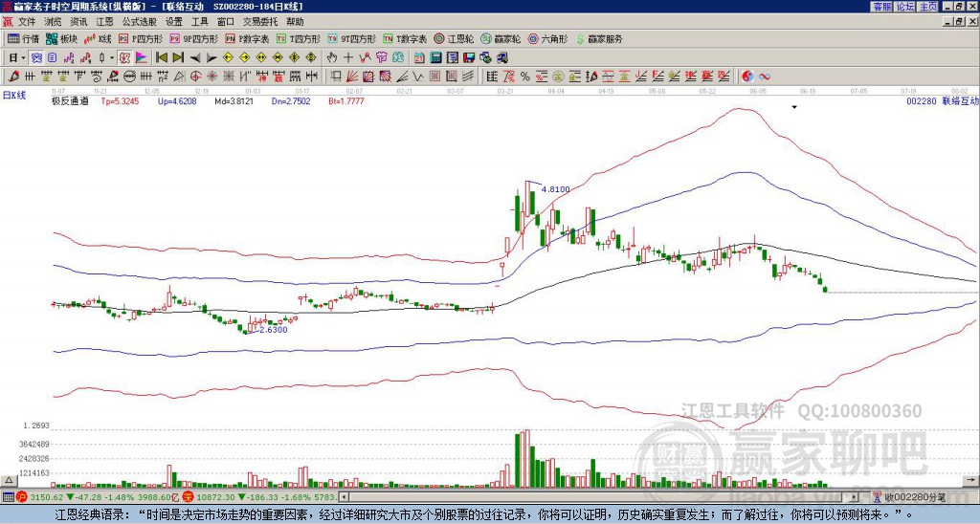This screenshot has height=524, width=980.
Task: Open the 帮助 menu
Action: pyautogui.click(x=295, y=22)
